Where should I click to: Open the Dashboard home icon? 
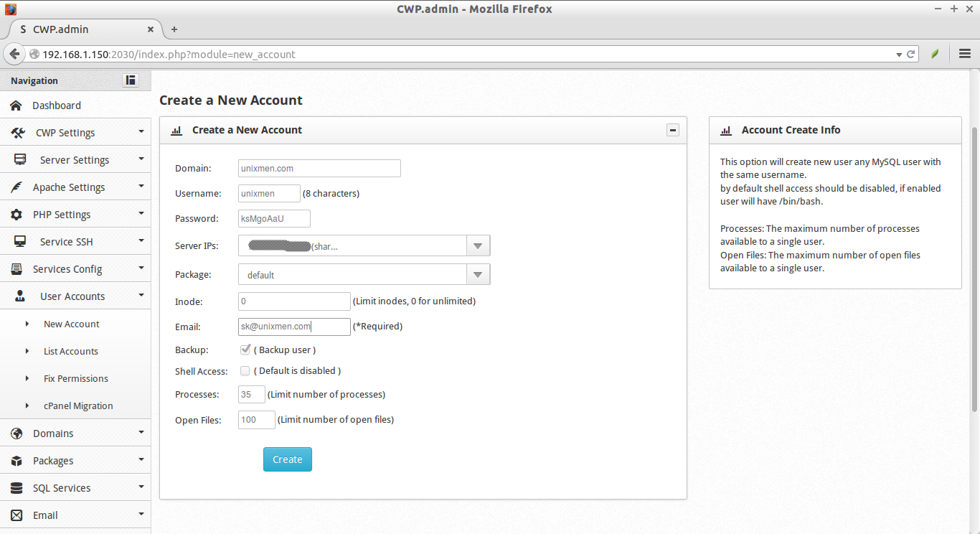coord(16,105)
